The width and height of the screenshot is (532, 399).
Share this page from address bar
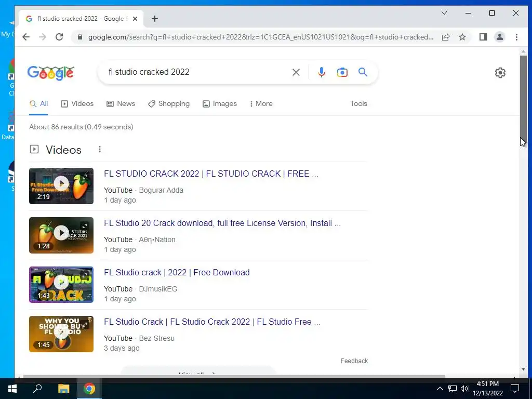(446, 37)
